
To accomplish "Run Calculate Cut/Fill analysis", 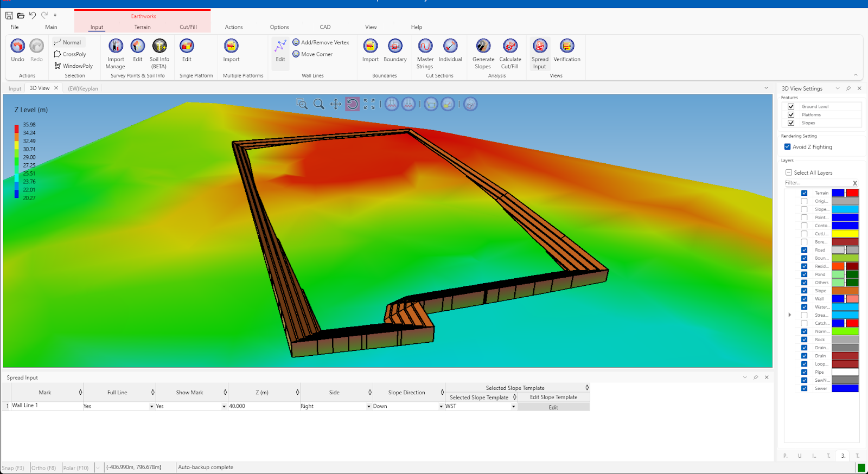I will point(510,46).
